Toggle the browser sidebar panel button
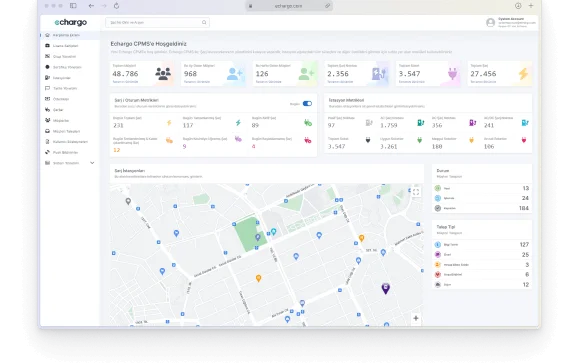The height and width of the screenshot is (363, 580). tap(73, 6)
